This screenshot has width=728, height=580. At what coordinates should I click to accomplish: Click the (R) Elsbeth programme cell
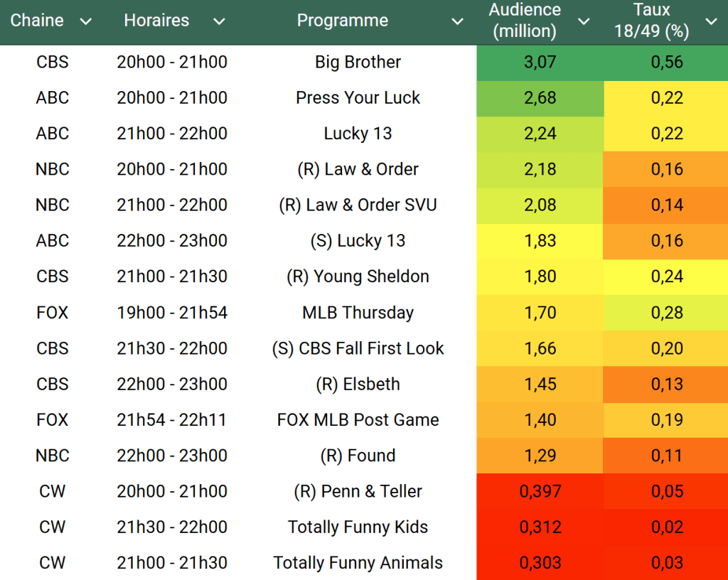pyautogui.click(x=358, y=385)
